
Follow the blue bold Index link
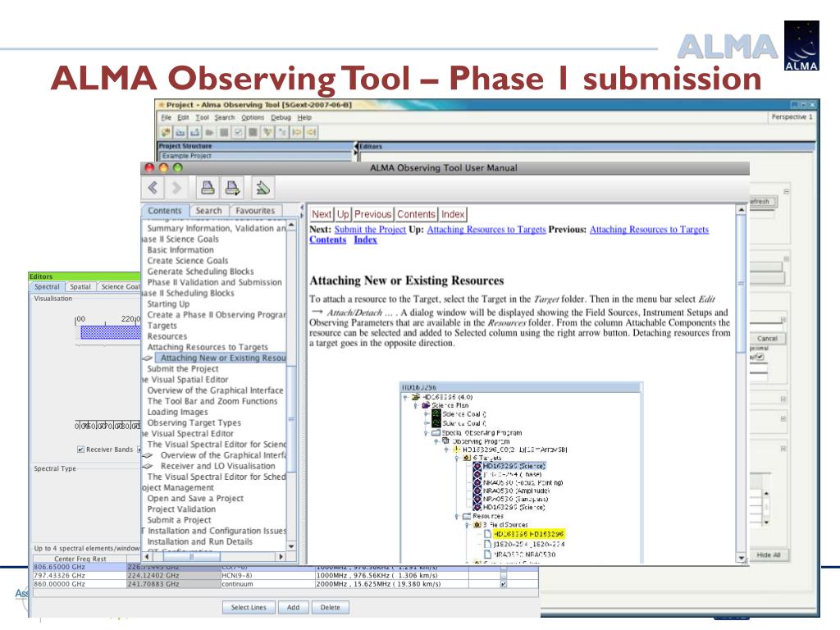tap(365, 240)
